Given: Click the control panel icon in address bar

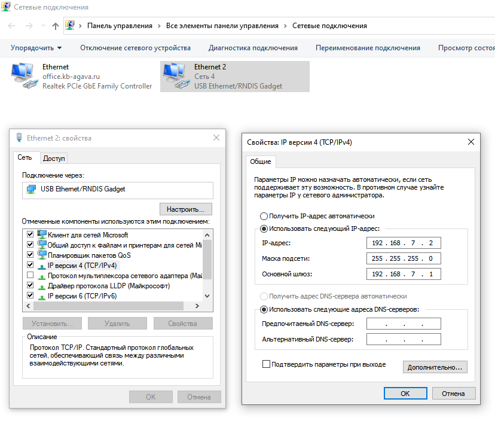Looking at the screenshot, I should tap(72, 26).
